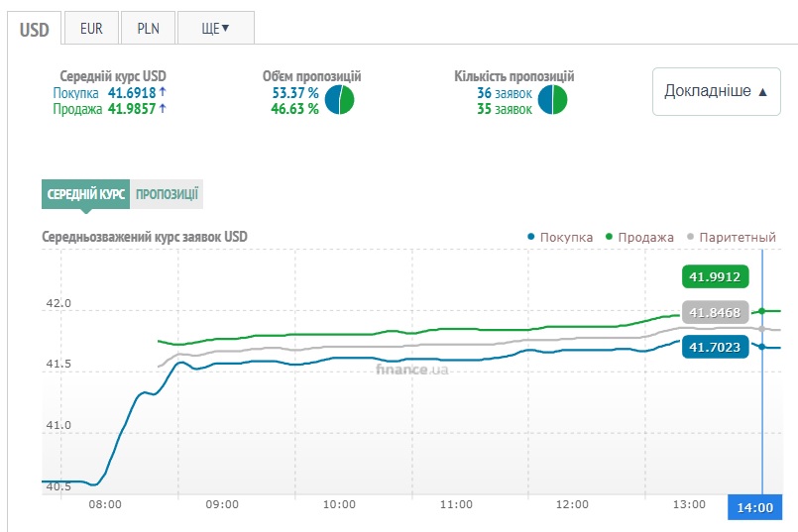Click the green 41.9912 value badge
This screenshot has height=532, width=798.
point(712,276)
